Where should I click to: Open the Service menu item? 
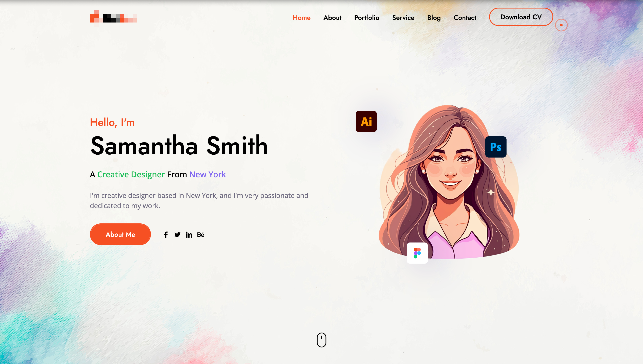[403, 18]
